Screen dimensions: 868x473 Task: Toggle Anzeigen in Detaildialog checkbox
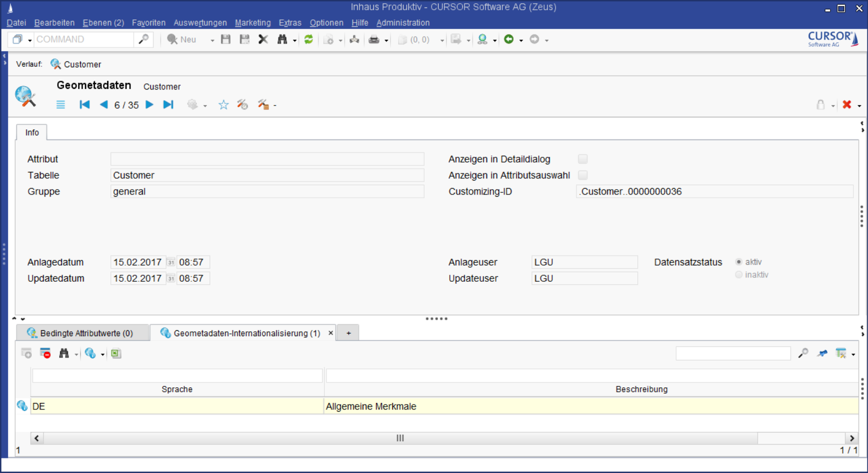click(x=582, y=159)
